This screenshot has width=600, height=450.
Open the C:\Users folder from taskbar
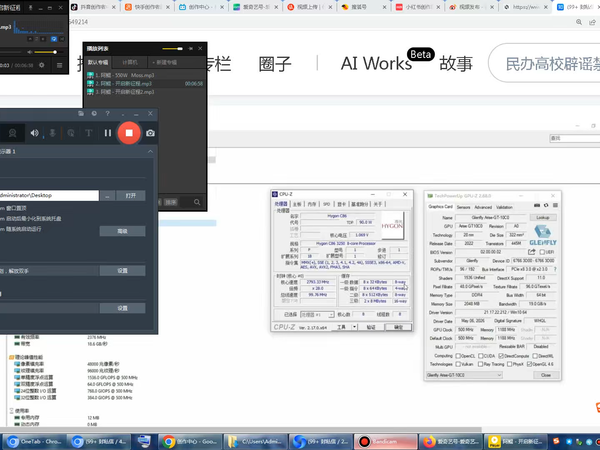click(x=255, y=442)
